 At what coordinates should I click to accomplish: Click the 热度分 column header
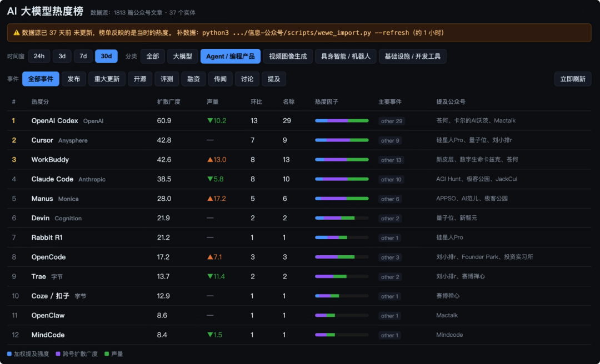tap(40, 102)
